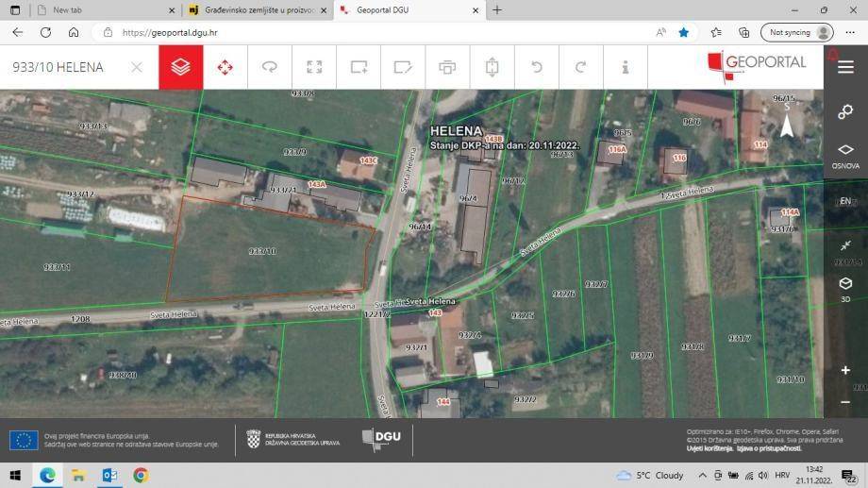This screenshot has height=488, width=868.
Task: Switch to the Građevinsko zemljište browser tab
Action: click(x=258, y=10)
